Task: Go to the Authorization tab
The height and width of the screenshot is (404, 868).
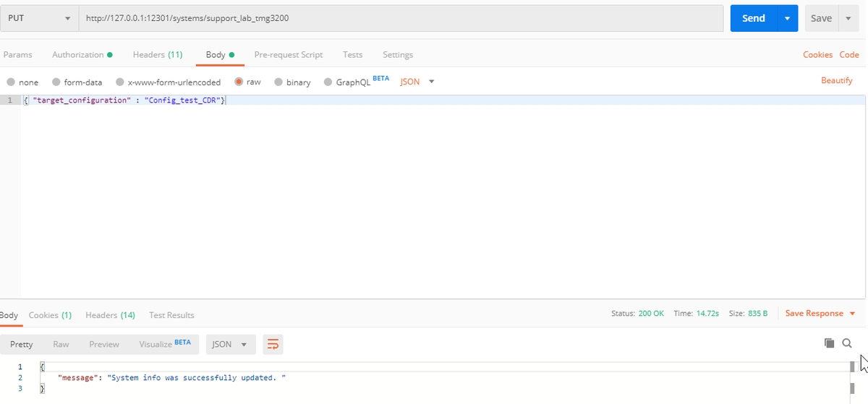Action: pos(82,55)
